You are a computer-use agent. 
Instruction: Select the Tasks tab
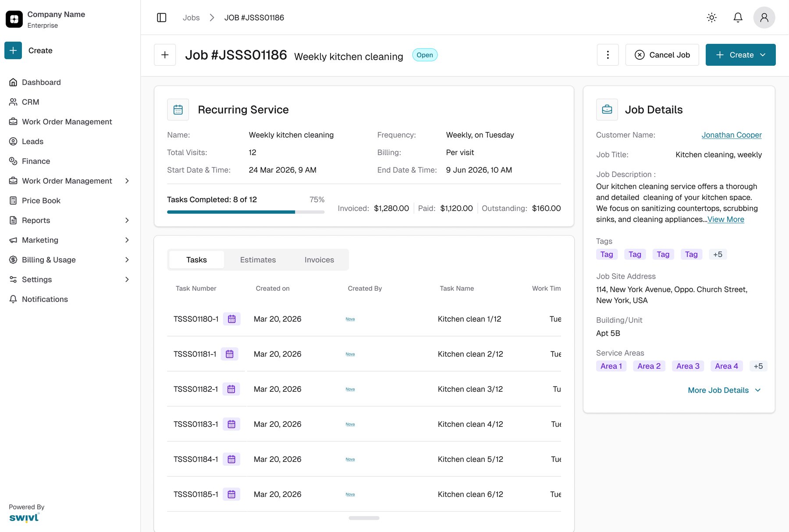click(196, 260)
